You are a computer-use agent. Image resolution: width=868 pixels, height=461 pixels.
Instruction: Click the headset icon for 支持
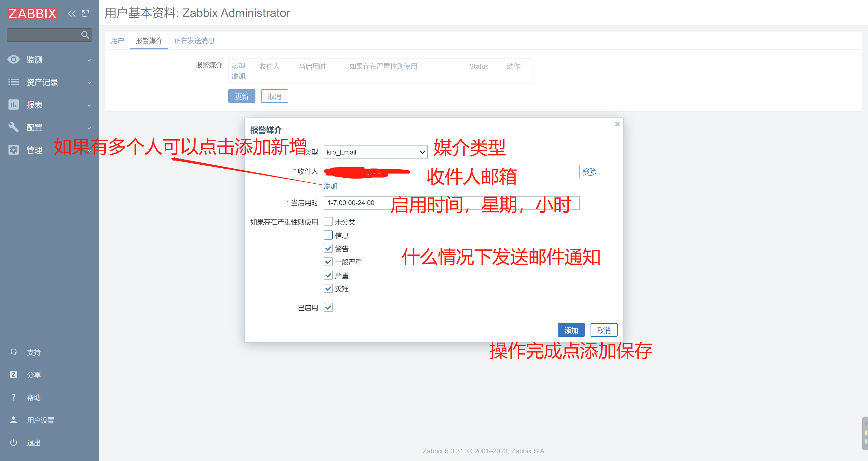tap(14, 352)
